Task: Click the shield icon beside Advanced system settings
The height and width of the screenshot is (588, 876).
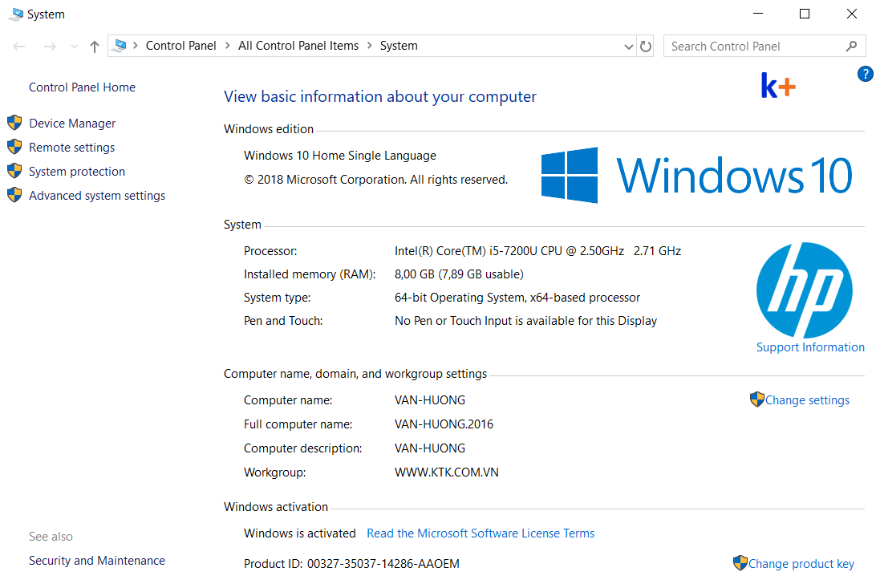Action: click(14, 195)
